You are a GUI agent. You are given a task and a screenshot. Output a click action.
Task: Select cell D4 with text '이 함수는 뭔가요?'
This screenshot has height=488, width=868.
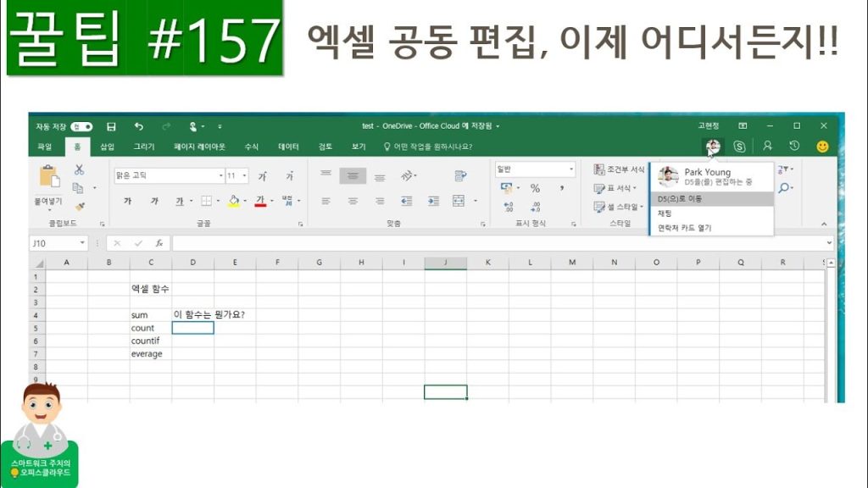[192, 314]
